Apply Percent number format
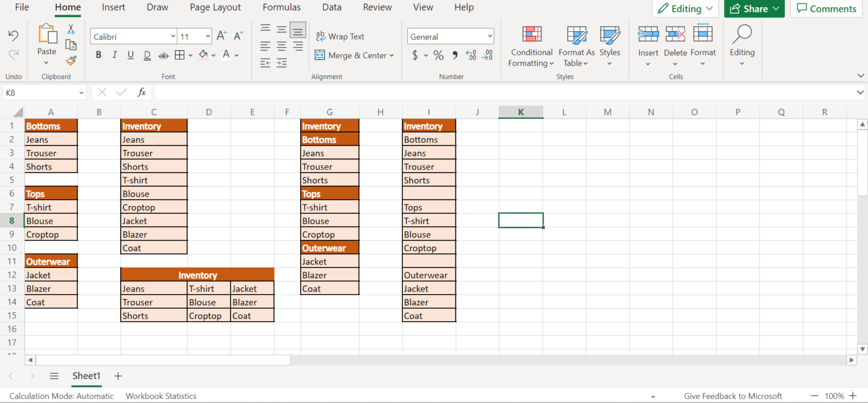 point(439,55)
